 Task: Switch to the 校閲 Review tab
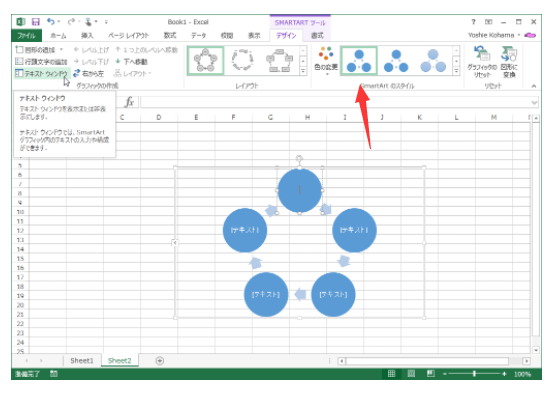[x=227, y=35]
